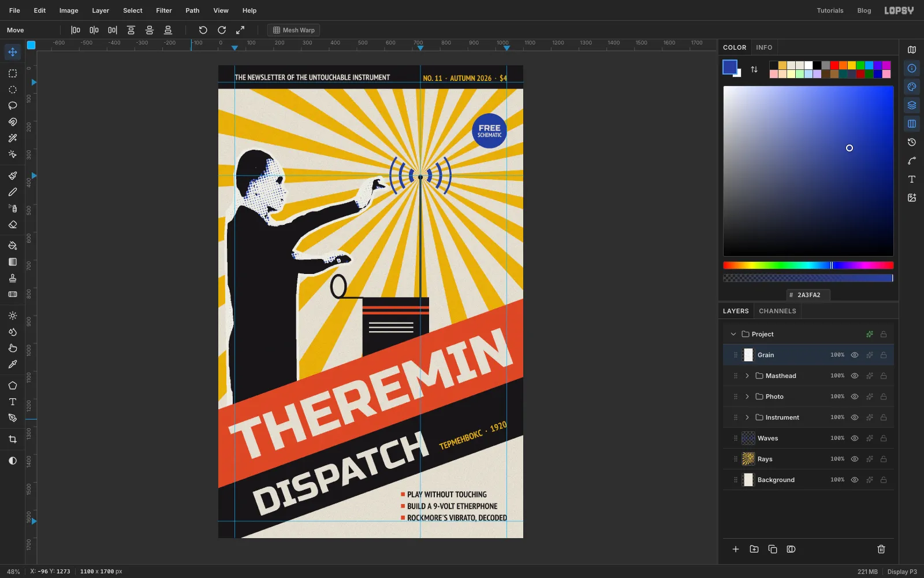The width and height of the screenshot is (924, 578).
Task: Hide the Rays layer
Action: click(x=855, y=459)
